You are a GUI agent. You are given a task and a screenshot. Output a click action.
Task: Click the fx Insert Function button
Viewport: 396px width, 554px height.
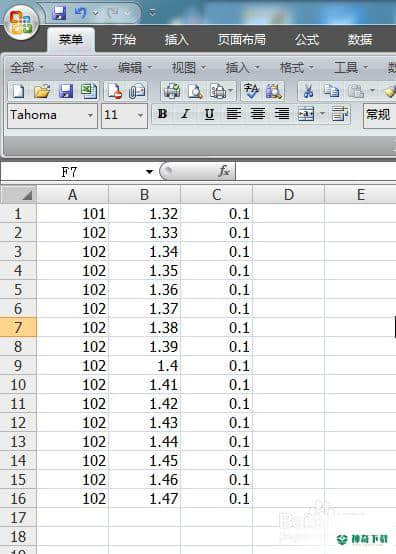coord(224,172)
